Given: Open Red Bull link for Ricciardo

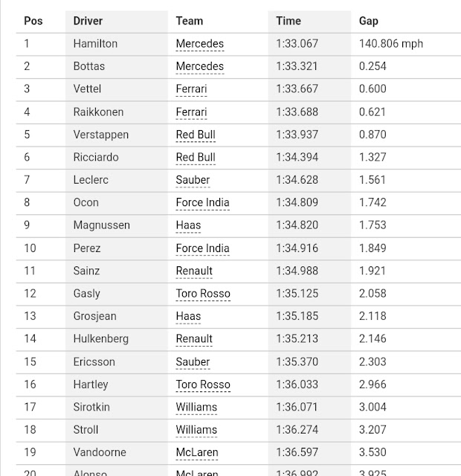Looking at the screenshot, I should coord(196,158).
